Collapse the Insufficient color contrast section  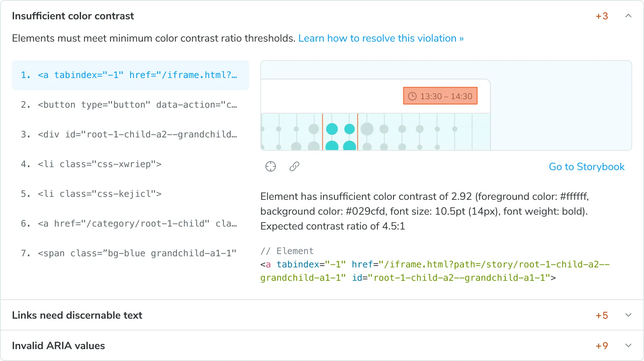click(x=628, y=16)
